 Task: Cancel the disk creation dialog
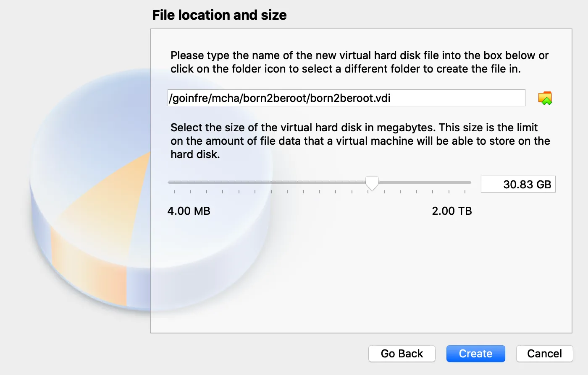pyautogui.click(x=544, y=354)
